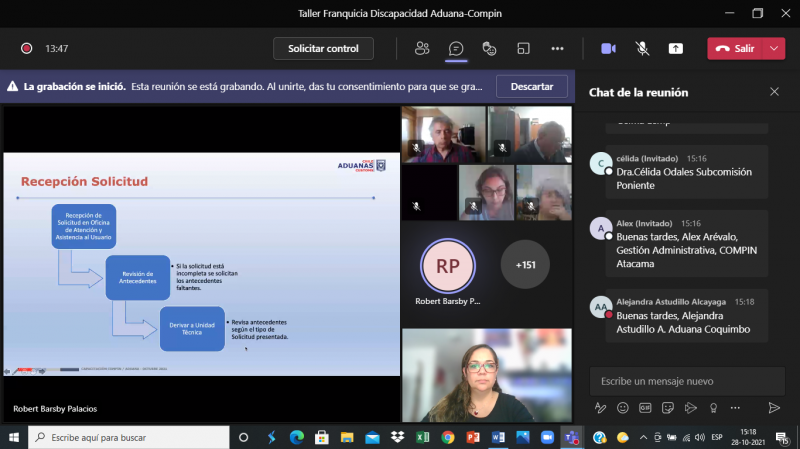This screenshot has width=800, height=449.
Task: Open Dropbox from the taskbar
Action: point(397,437)
